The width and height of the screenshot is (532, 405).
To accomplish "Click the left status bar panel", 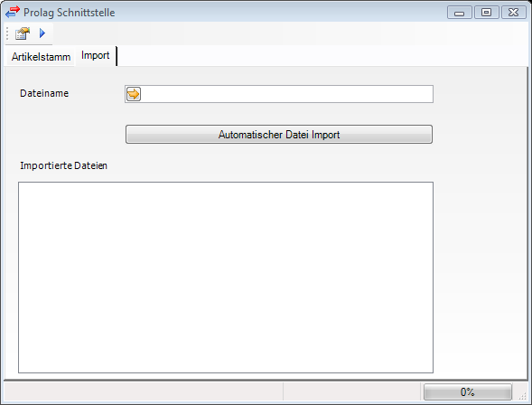I will pyautogui.click(x=144, y=392).
